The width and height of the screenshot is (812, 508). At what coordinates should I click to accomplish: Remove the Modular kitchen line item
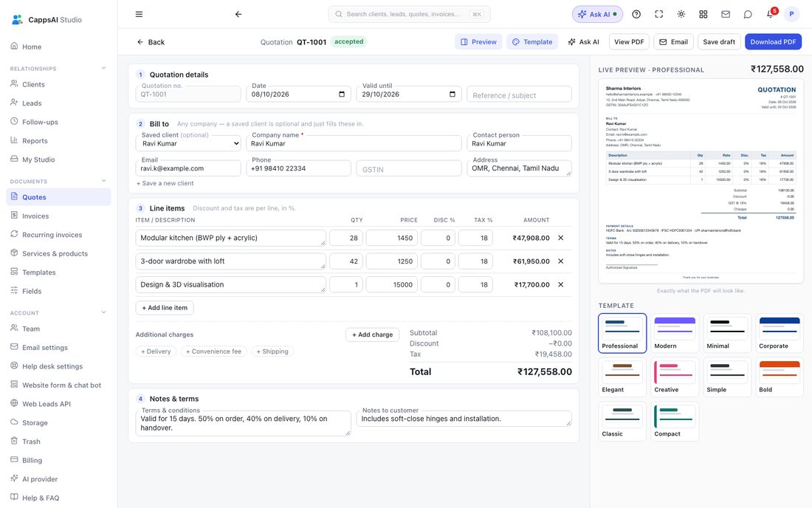(x=560, y=238)
